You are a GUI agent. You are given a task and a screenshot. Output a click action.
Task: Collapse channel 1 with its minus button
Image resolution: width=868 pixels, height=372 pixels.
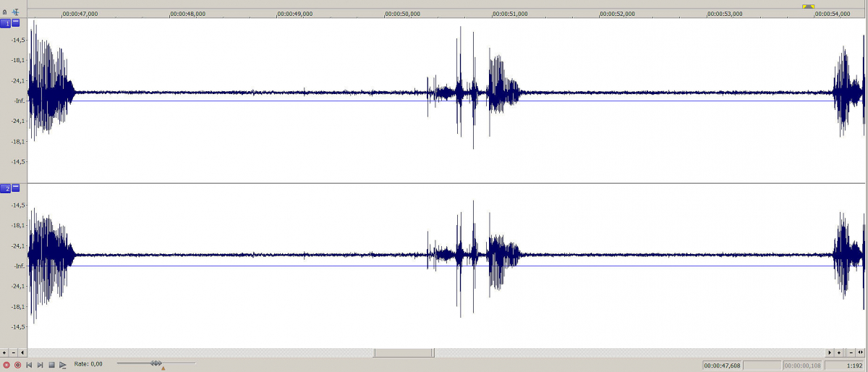click(x=16, y=23)
